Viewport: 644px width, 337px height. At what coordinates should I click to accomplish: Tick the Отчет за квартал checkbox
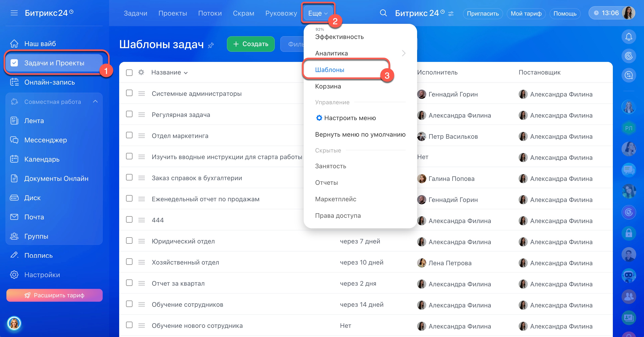[129, 283]
